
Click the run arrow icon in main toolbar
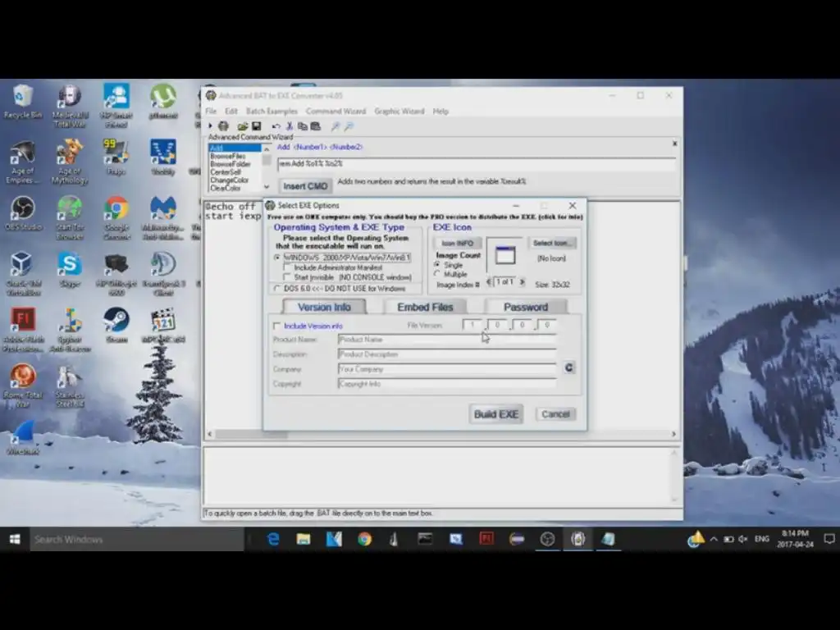pos(210,126)
